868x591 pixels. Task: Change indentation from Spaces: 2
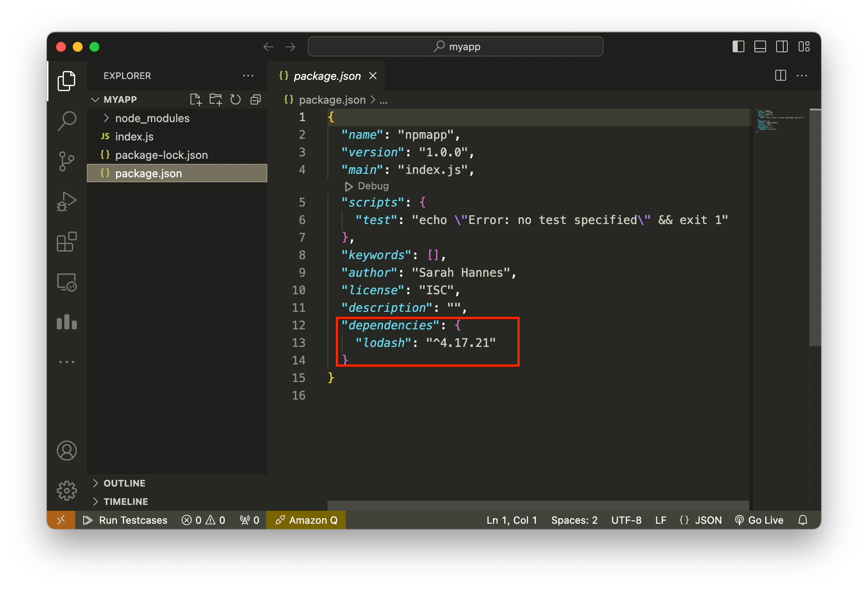coord(574,520)
